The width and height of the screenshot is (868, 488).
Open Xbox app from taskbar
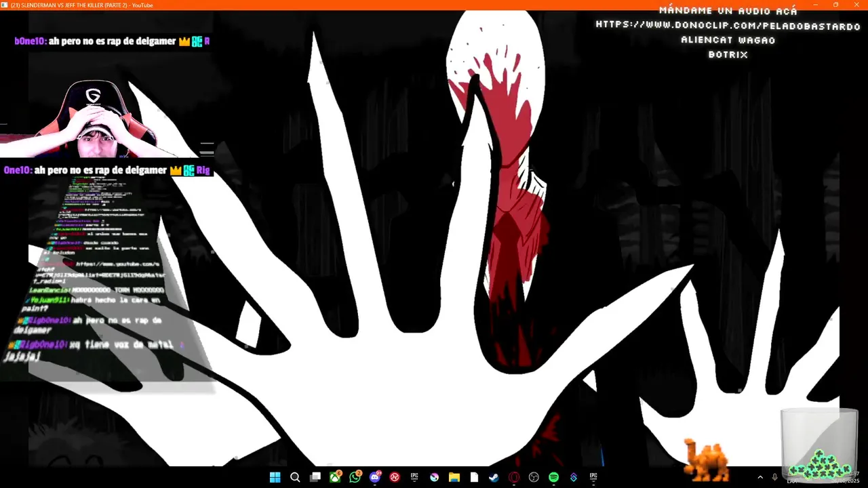pyautogui.click(x=335, y=477)
